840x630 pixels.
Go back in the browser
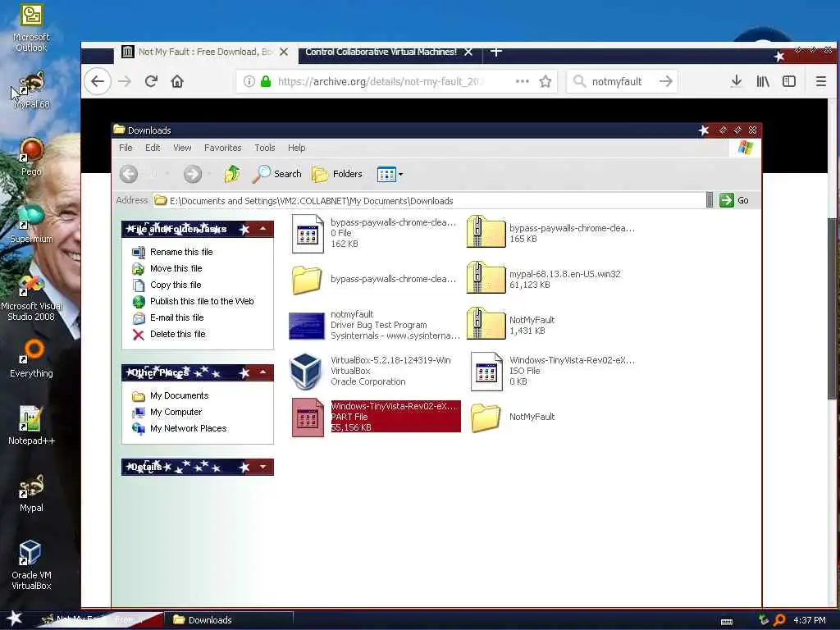98,81
